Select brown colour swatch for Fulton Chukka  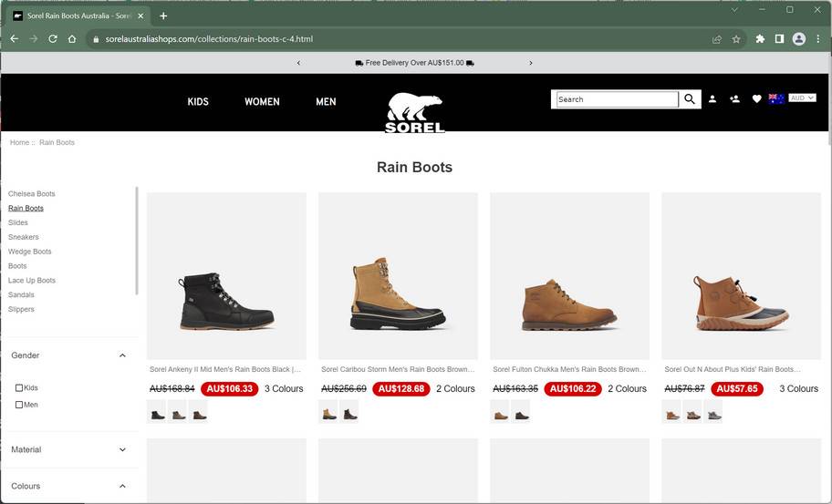500,412
